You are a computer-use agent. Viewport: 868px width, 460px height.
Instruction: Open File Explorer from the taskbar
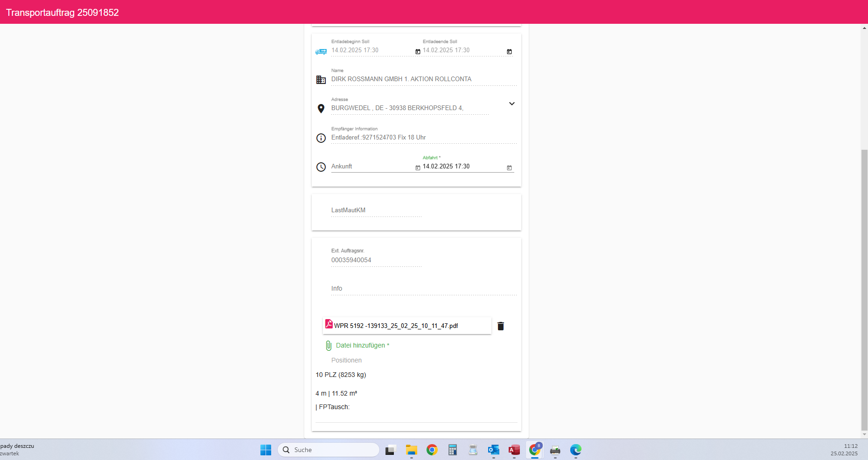(x=411, y=450)
